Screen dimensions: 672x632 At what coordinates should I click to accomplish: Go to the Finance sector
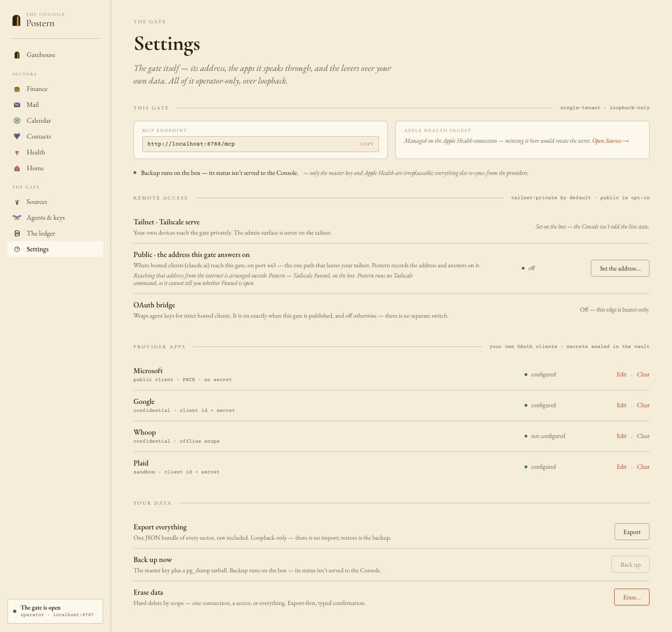coord(55,89)
